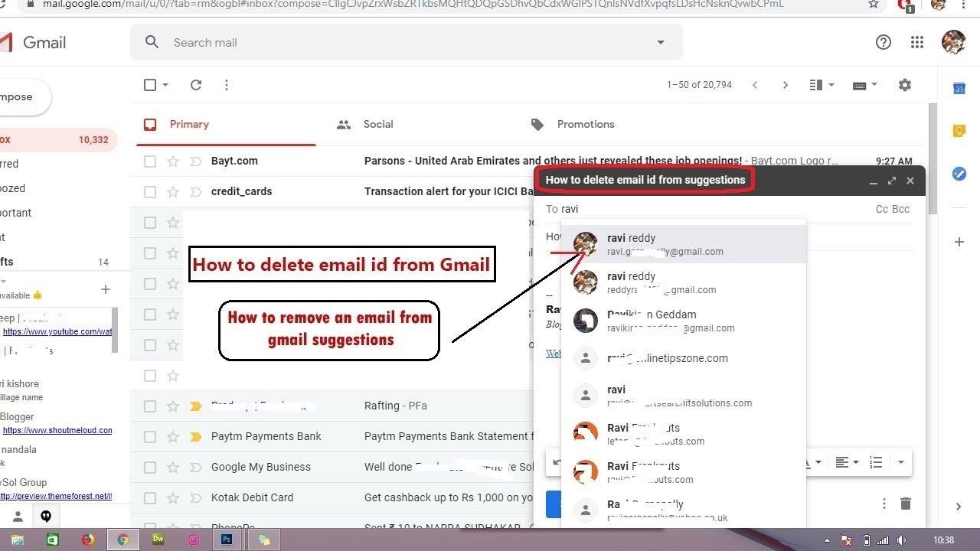Open the youtube.com link in Hangouts list

click(x=57, y=332)
